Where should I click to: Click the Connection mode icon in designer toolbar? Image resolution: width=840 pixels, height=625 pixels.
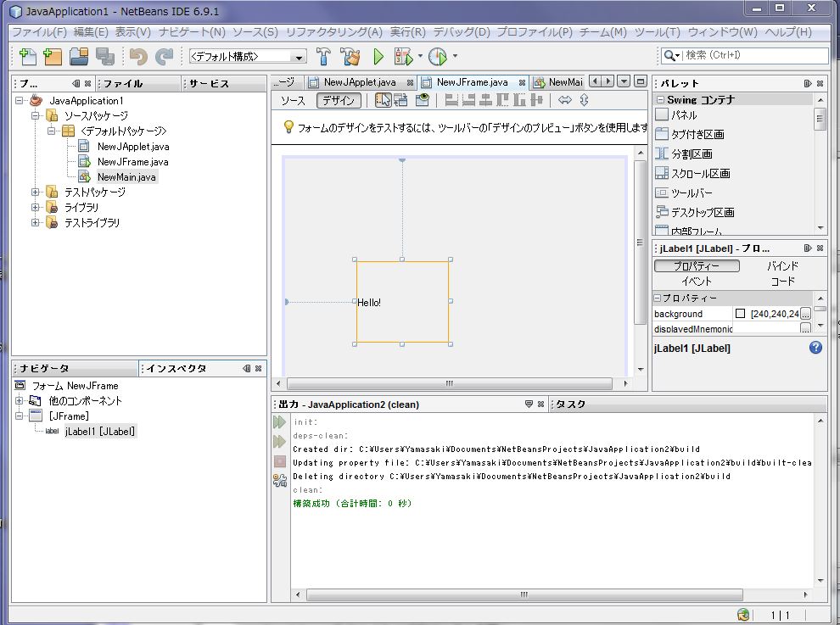401,100
